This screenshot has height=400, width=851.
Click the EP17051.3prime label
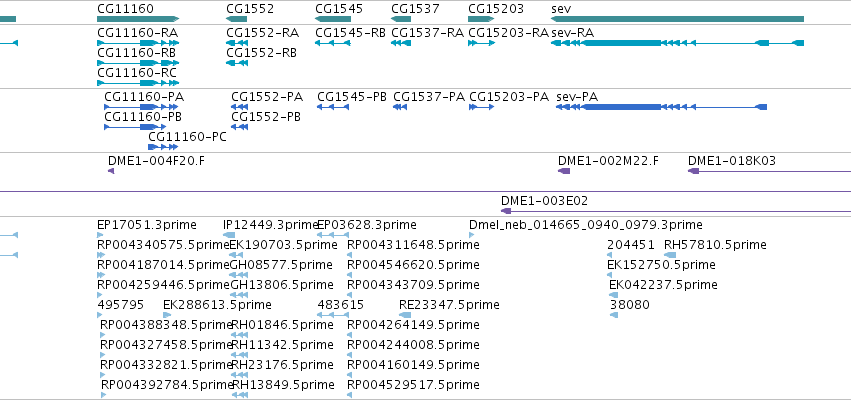tap(147, 225)
